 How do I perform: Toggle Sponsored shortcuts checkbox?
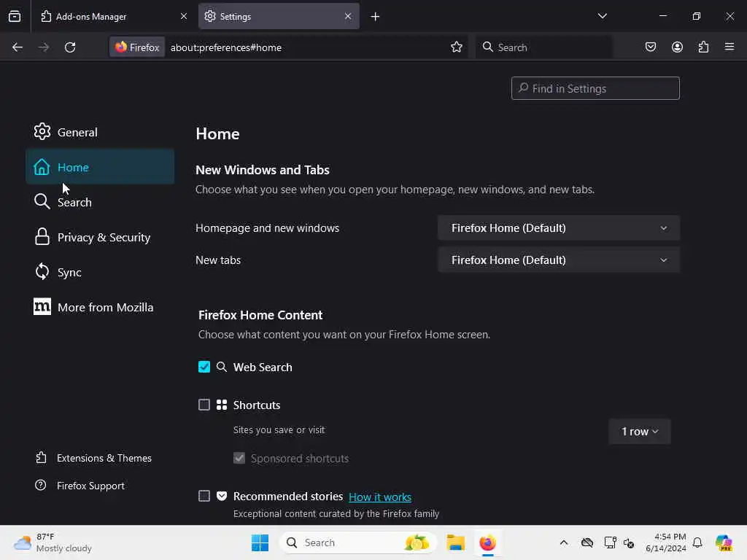(x=239, y=458)
